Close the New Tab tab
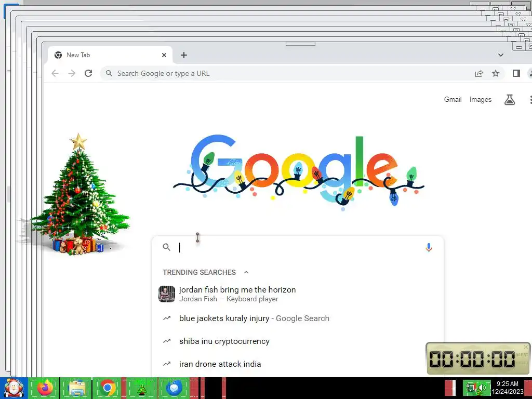Image resolution: width=532 pixels, height=399 pixels. point(164,55)
